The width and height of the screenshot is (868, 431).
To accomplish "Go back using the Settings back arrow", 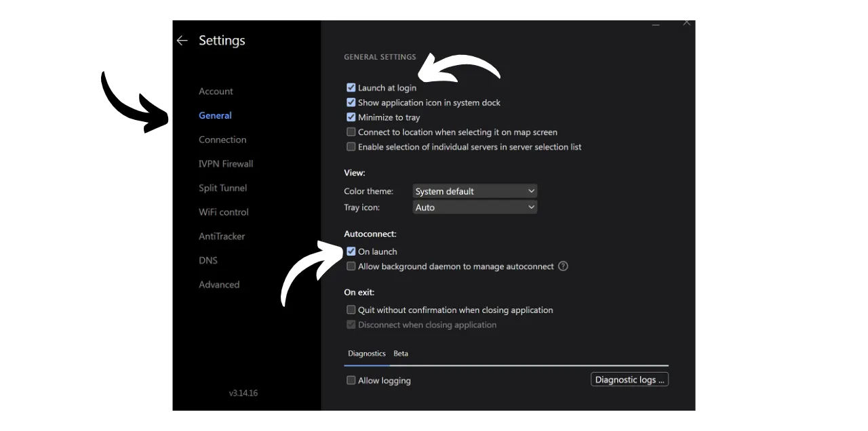I will [x=182, y=41].
